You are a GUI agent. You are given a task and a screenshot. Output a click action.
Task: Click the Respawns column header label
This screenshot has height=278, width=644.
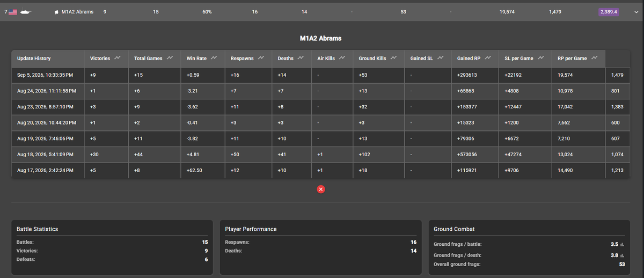click(243, 58)
